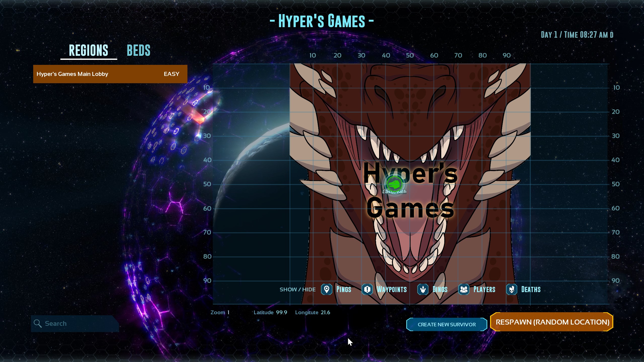This screenshot has height=362, width=644.
Task: Focus the Search input field
Action: click(x=78, y=324)
